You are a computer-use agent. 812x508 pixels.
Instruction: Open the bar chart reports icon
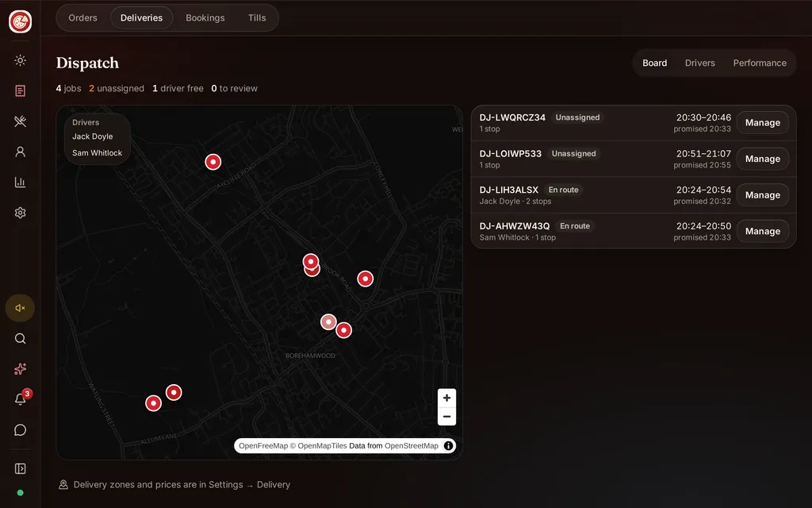pos(20,183)
